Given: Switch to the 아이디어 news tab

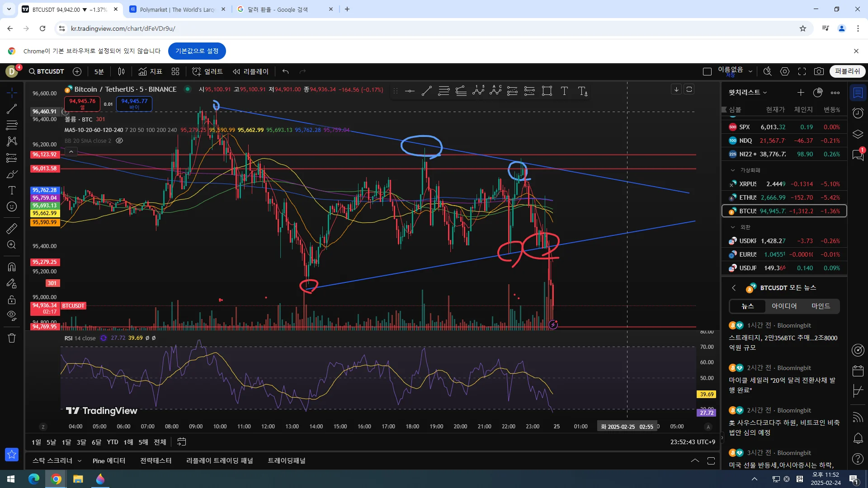Looking at the screenshot, I should (x=784, y=306).
